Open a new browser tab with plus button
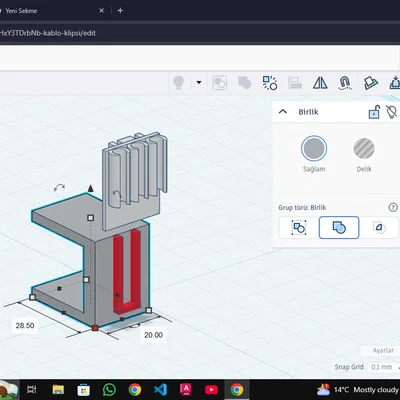400x400 pixels. tap(120, 11)
